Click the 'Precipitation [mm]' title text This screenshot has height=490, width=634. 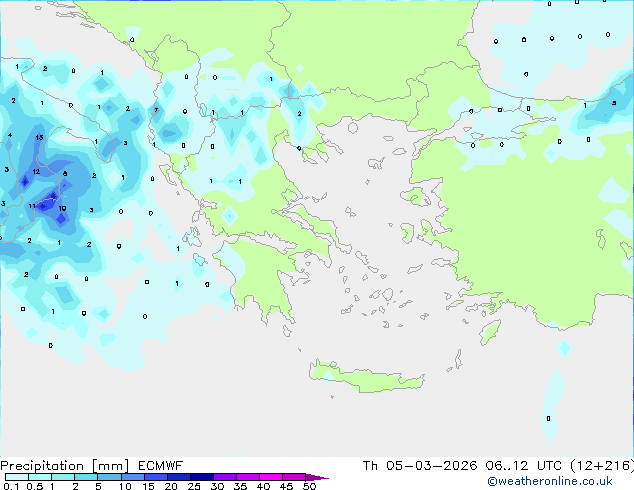64,466
